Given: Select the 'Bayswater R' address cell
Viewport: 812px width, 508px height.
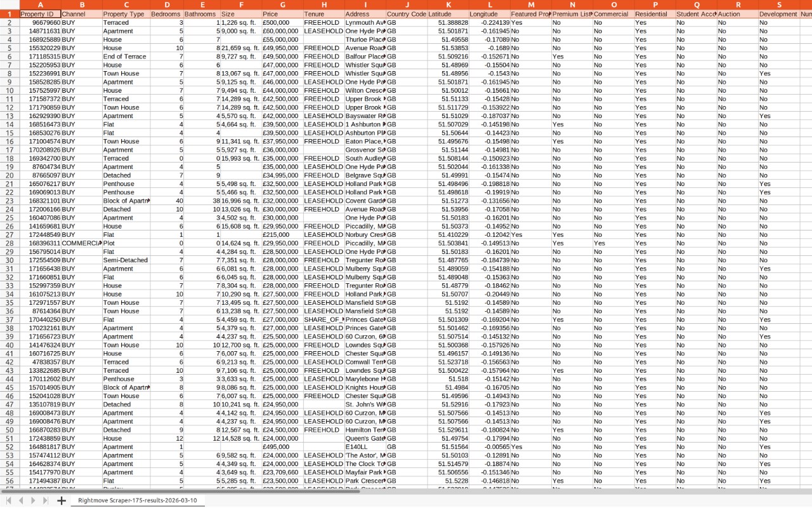Looking at the screenshot, I should click(x=365, y=116).
